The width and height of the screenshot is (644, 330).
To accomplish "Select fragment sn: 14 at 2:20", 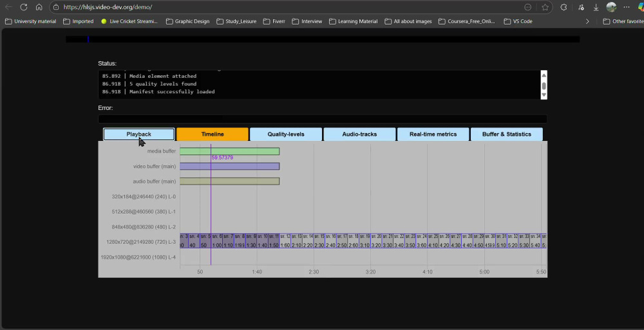I will point(308,241).
